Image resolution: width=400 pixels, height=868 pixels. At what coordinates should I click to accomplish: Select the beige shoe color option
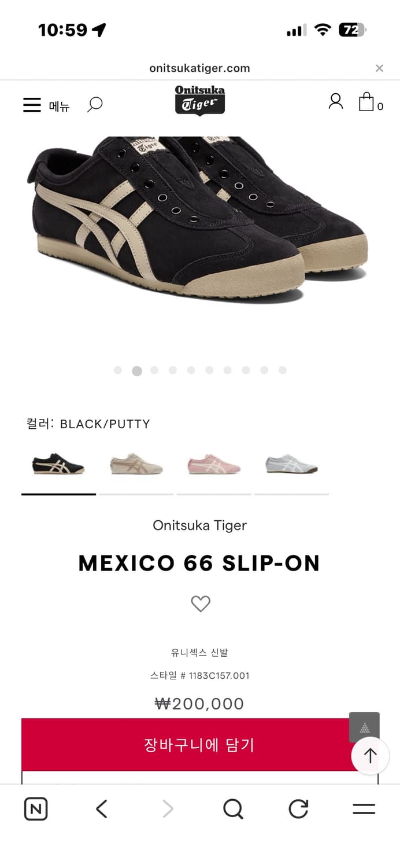click(136, 465)
